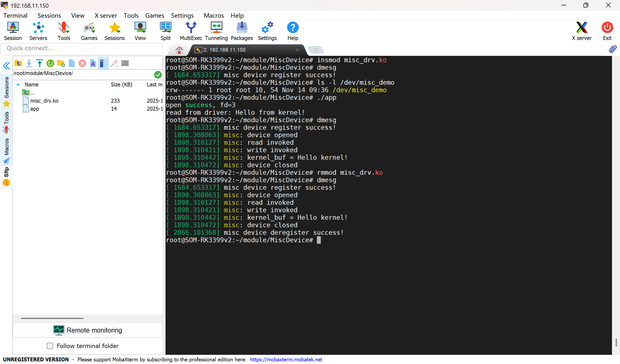Open the Sessions toolbar dropdown
The image size is (620, 364).
pos(114,31)
